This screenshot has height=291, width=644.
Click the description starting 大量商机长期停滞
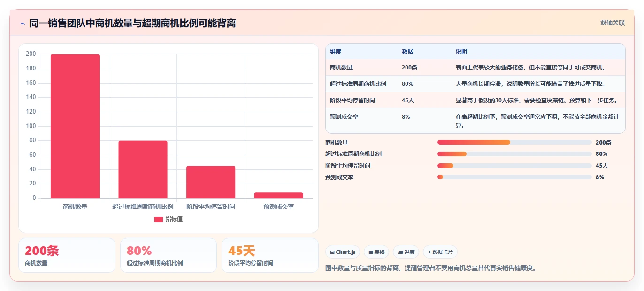click(530, 84)
